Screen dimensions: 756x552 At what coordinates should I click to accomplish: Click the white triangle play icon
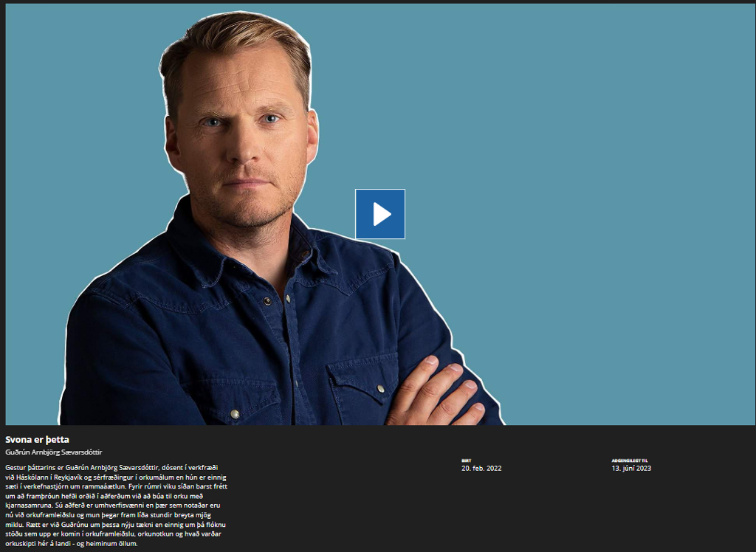pyautogui.click(x=382, y=214)
